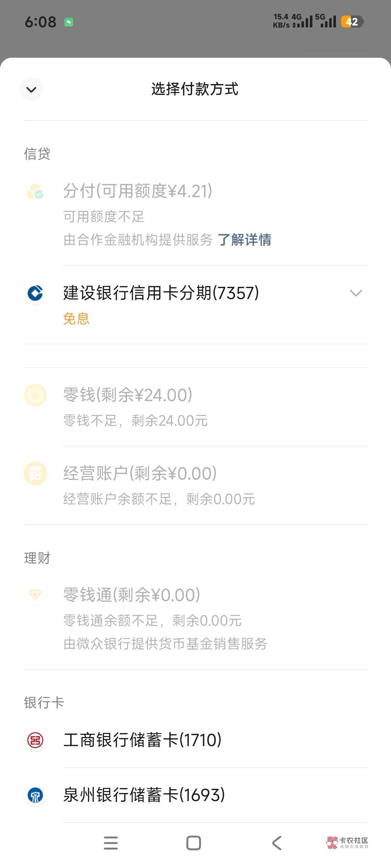Image resolution: width=391 pixels, height=868 pixels.
Task: Open 了解详情 link for 分付
Action: point(244,240)
